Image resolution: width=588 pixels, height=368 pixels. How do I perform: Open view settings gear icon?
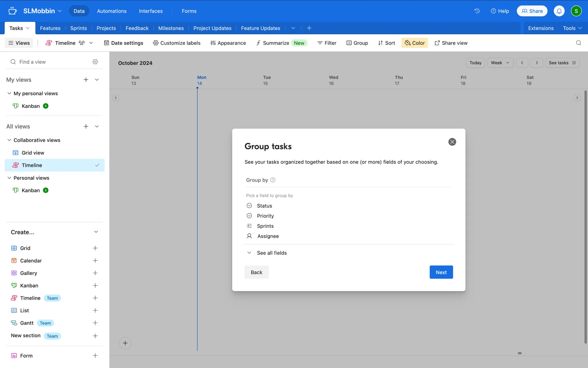pyautogui.click(x=95, y=62)
